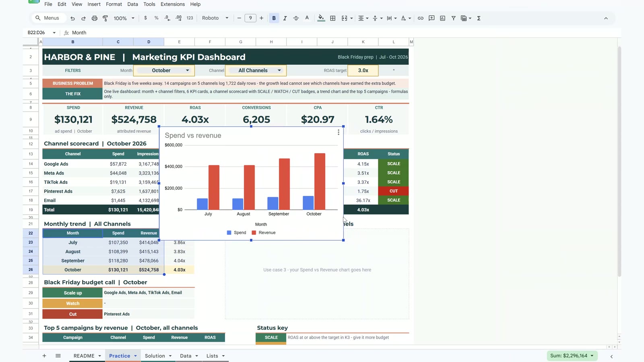The image size is (644, 362).
Task: Switch to the README sheet tab
Action: pyautogui.click(x=84, y=356)
